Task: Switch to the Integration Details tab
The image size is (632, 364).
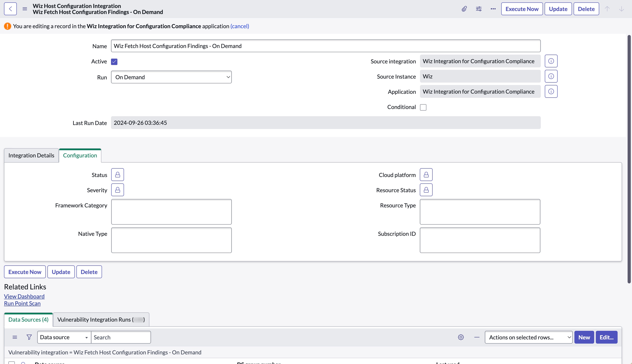Action: [x=31, y=156]
